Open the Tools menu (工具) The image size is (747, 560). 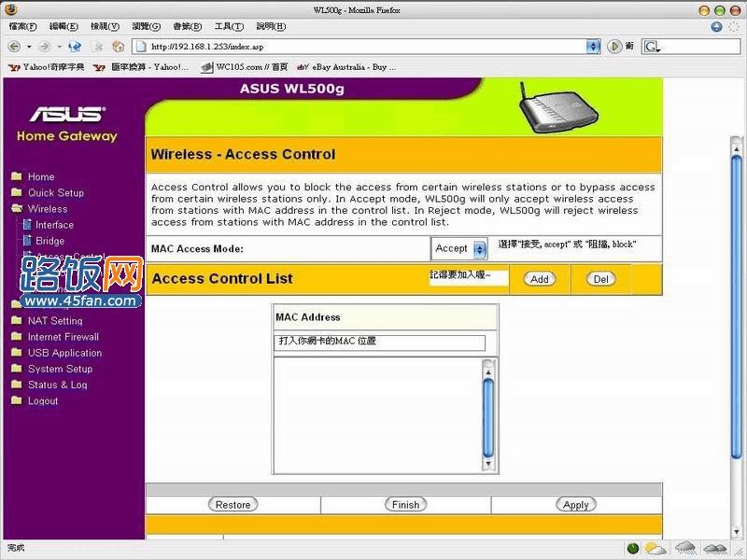(229, 26)
